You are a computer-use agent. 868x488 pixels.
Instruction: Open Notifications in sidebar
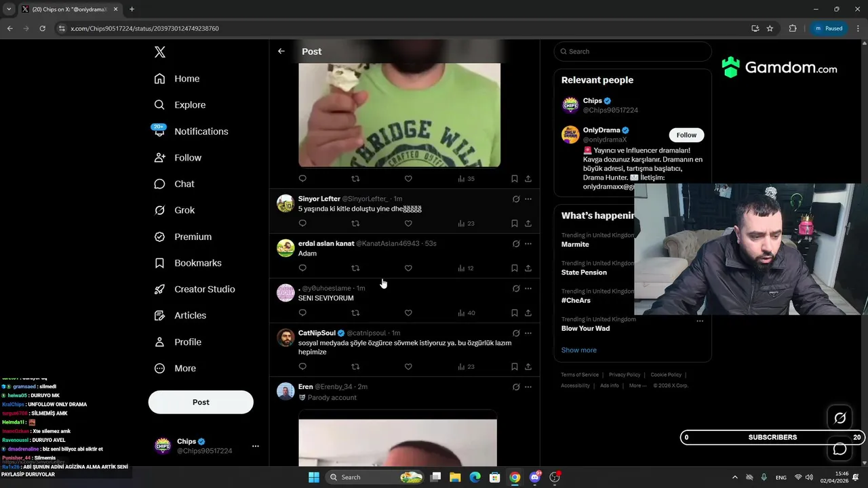(191, 131)
